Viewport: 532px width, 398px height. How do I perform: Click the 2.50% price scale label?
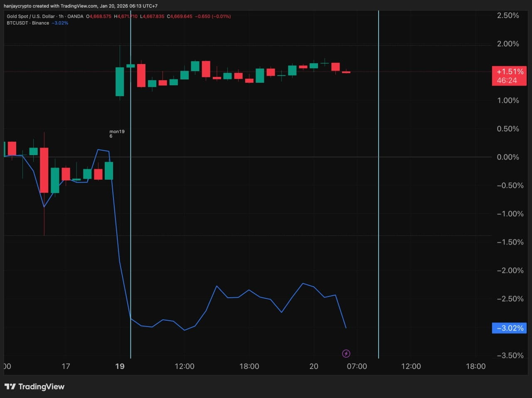(x=508, y=16)
